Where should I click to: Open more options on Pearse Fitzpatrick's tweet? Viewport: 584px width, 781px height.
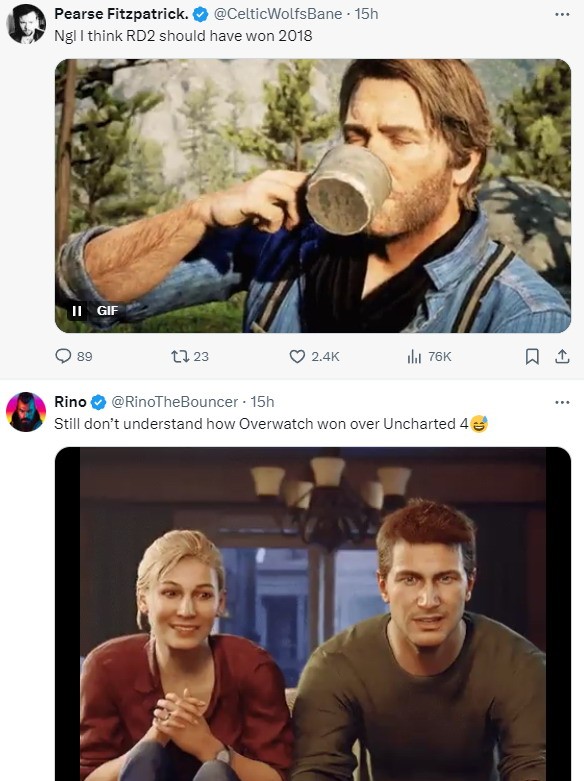(562, 14)
